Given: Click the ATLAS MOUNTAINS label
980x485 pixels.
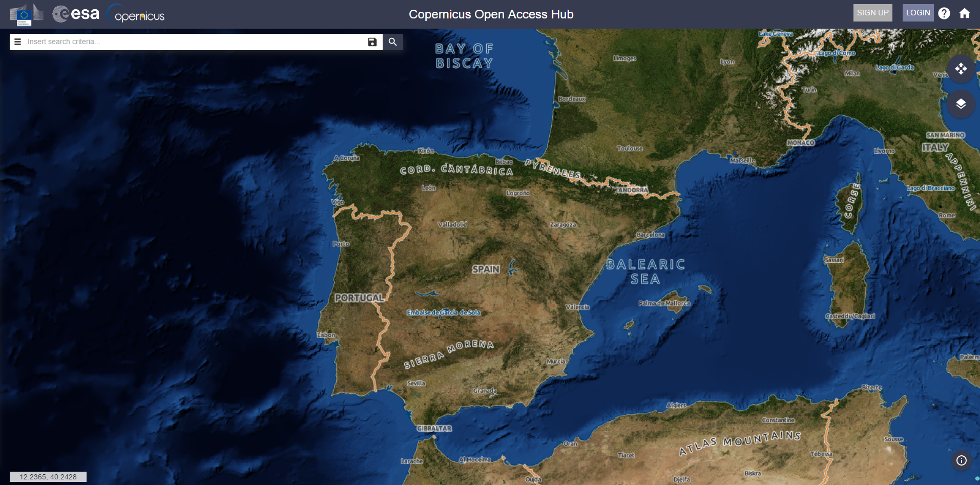Looking at the screenshot, I should (x=740, y=442).
